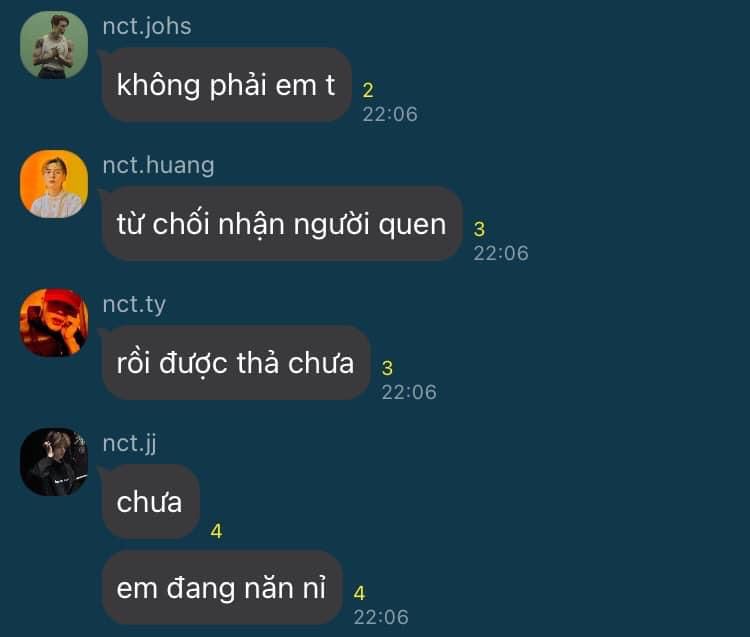Click read count 4 beside "chưa" bubble
This screenshot has width=750, height=637.
pos(216,531)
